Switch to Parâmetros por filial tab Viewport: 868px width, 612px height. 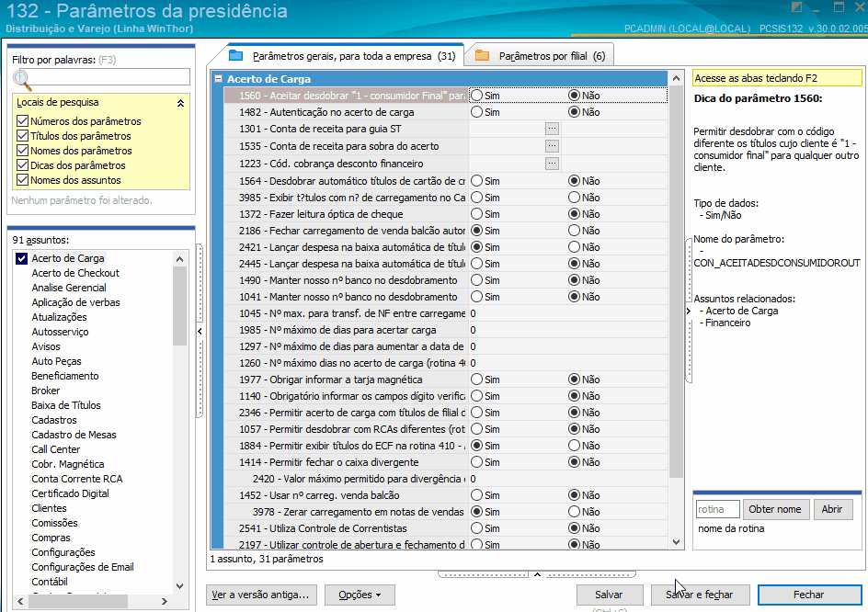(542, 56)
